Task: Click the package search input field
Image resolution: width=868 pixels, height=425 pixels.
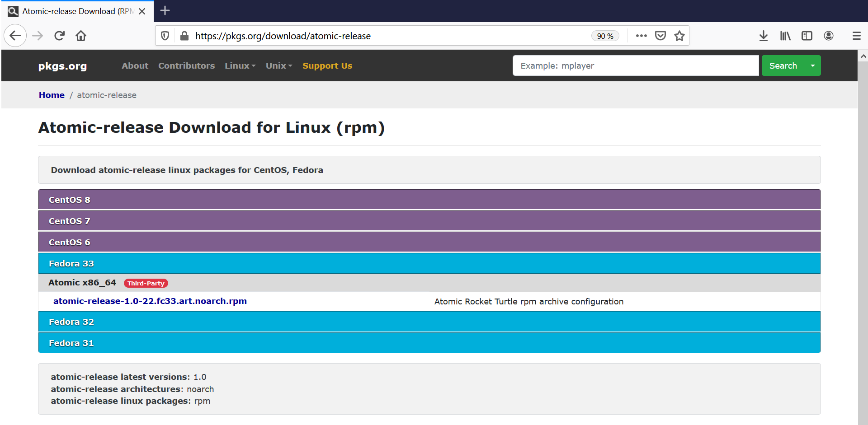Action: tap(636, 65)
